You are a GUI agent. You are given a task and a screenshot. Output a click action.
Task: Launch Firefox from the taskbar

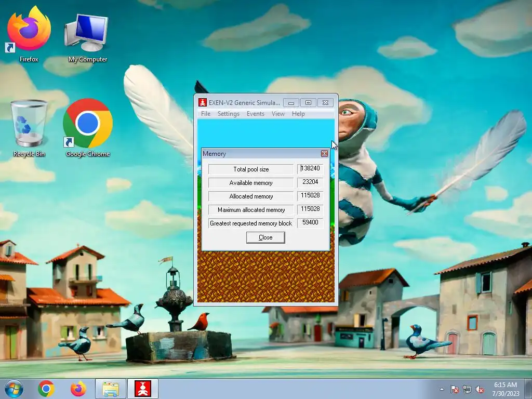click(78, 389)
